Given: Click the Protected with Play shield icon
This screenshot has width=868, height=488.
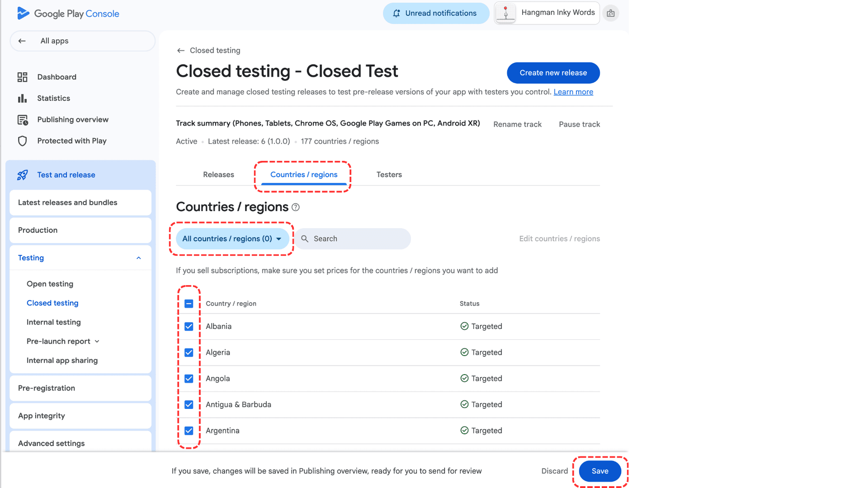Looking at the screenshot, I should click(x=22, y=141).
